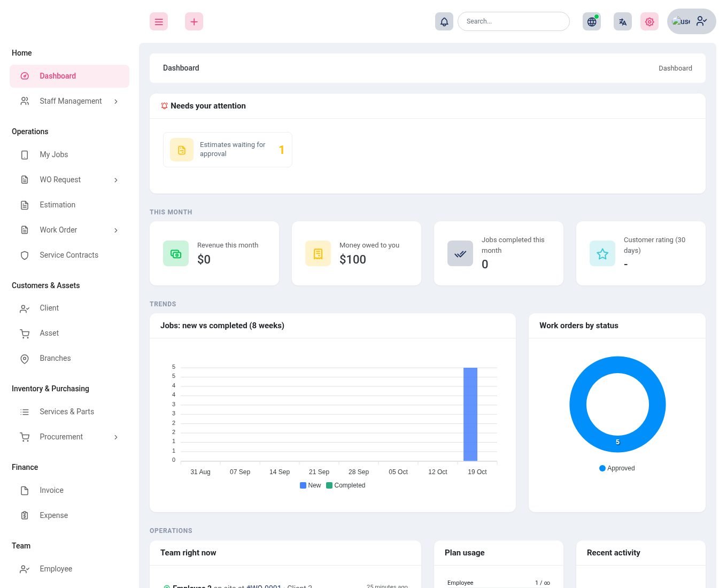This screenshot has width=727, height=588.
Task: Click the jobs completed double-check icon
Action: [x=460, y=253]
